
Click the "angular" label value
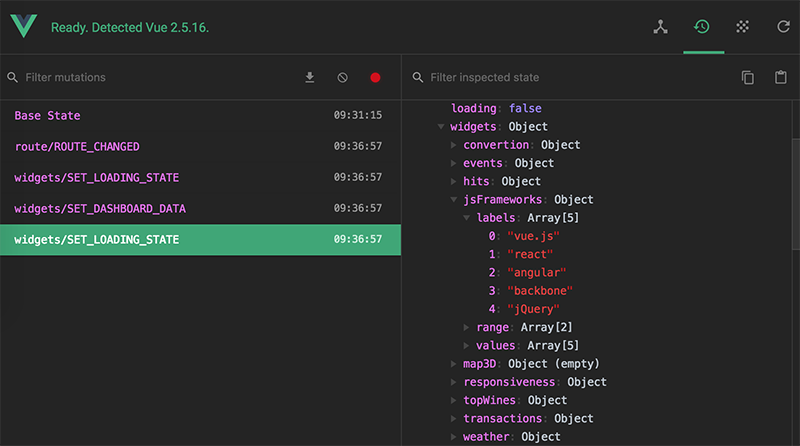[537, 272]
